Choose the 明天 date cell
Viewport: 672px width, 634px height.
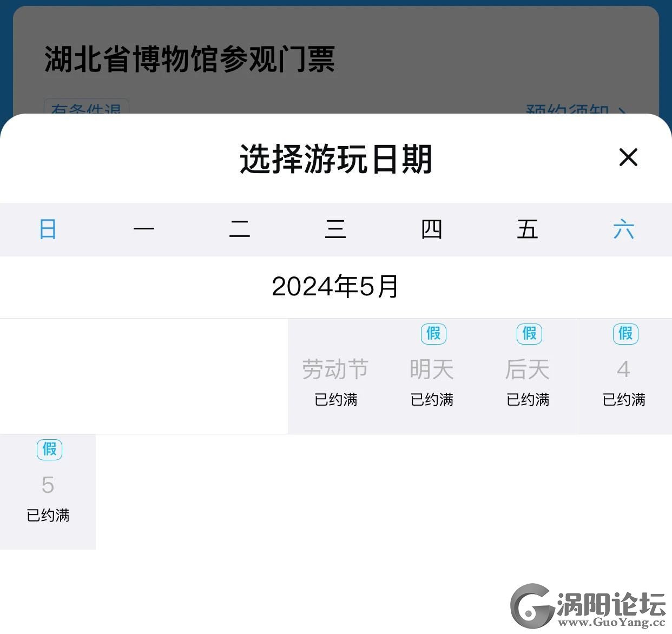(432, 377)
